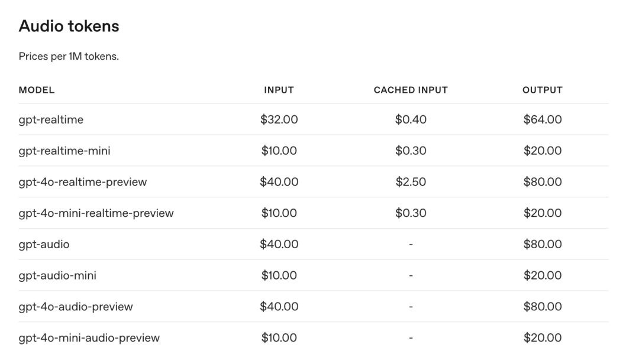This screenshot has height=364, width=639.
Task: Click the gpt-4o-audio-preview model name
Action: 76,307
